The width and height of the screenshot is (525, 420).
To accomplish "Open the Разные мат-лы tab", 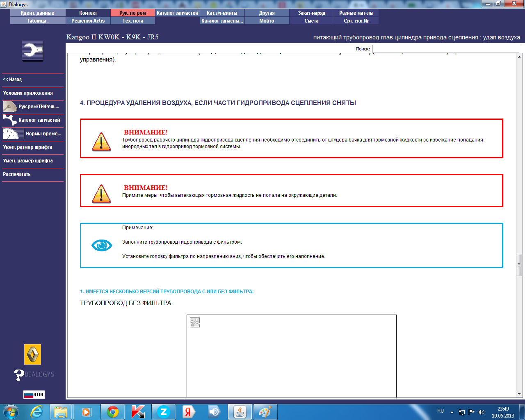I will (356, 13).
